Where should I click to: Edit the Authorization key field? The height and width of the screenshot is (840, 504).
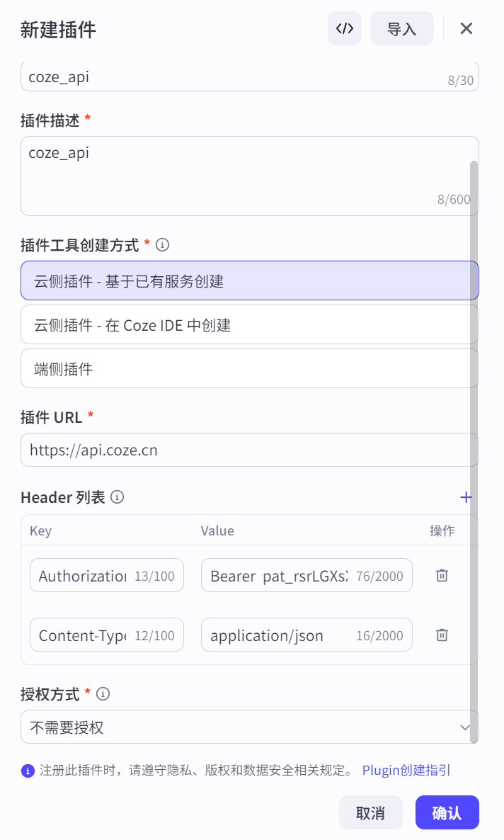point(107,575)
